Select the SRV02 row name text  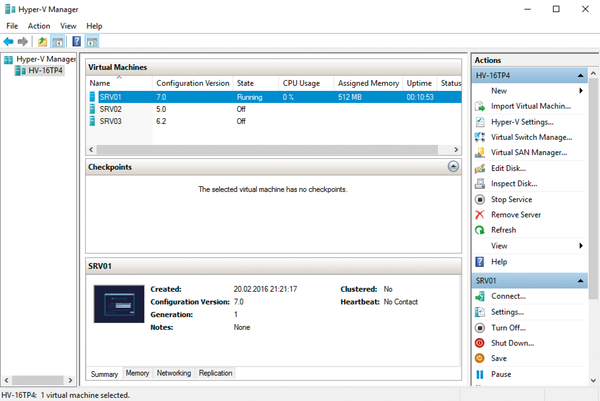coord(111,109)
